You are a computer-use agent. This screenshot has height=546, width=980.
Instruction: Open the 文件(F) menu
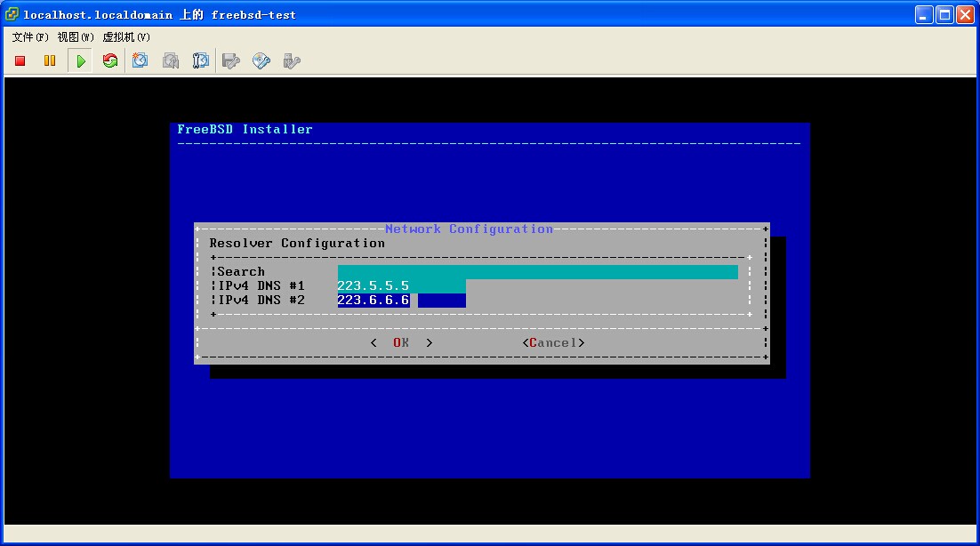30,37
